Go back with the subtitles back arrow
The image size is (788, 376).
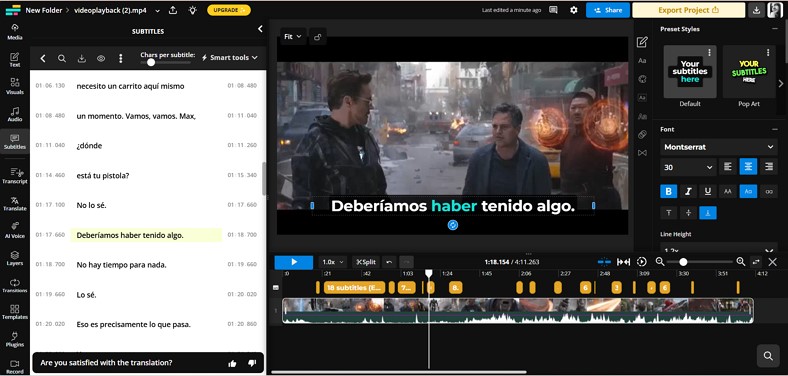tap(43, 58)
